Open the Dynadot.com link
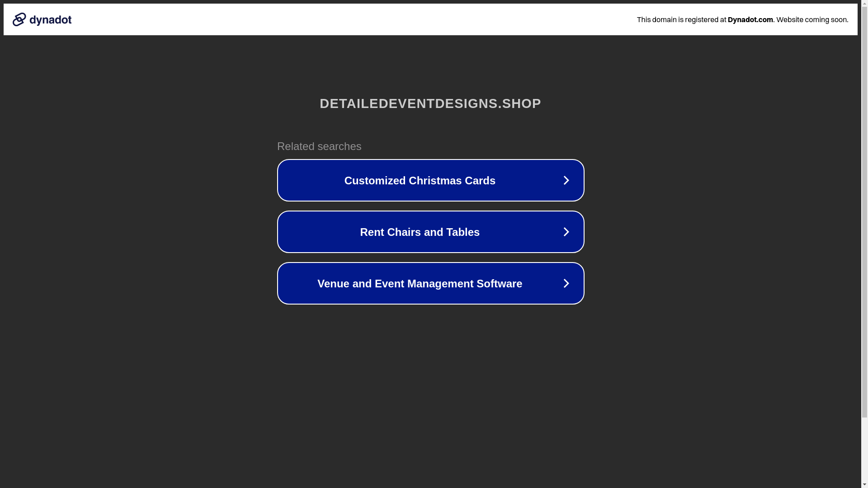This screenshot has height=488, width=868. point(750,19)
